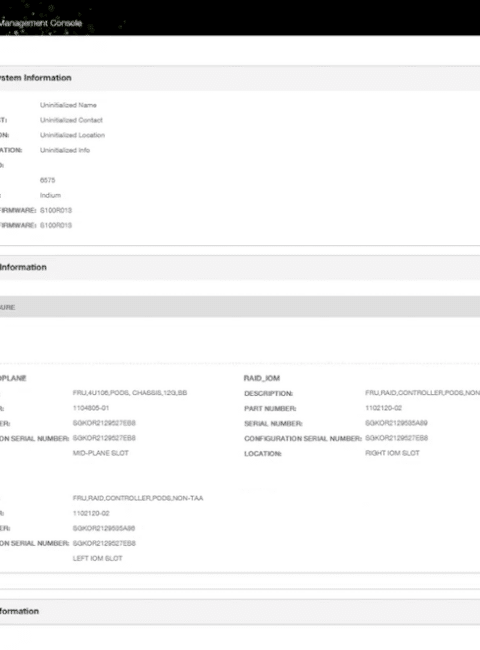480x650 pixels.
Task: Select the Indium value
Action: coord(50,195)
